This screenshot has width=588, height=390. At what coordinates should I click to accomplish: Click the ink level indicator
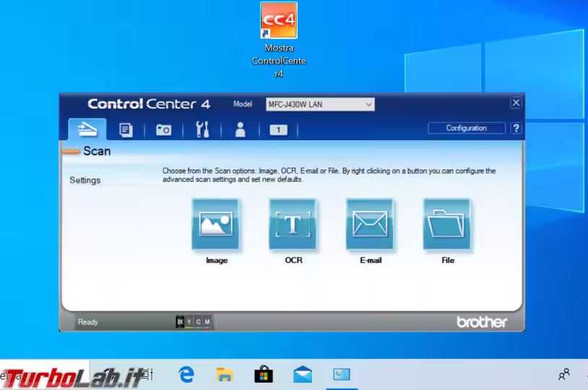pos(194,322)
